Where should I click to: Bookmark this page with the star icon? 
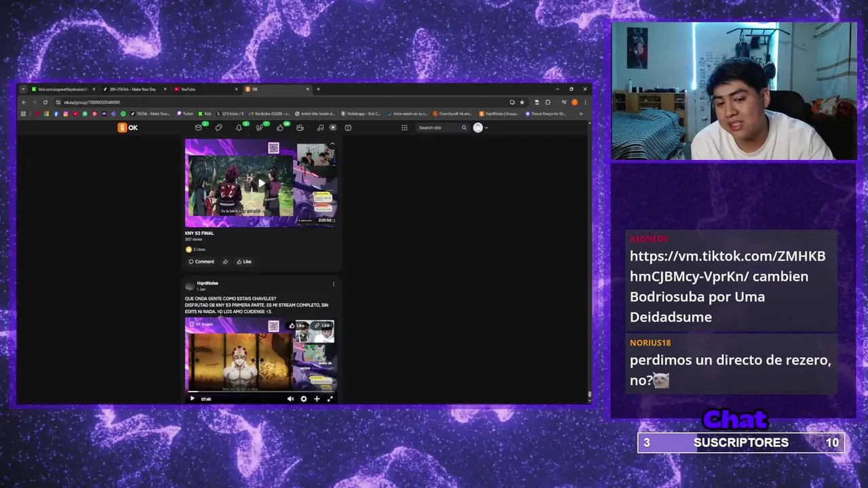click(x=521, y=102)
